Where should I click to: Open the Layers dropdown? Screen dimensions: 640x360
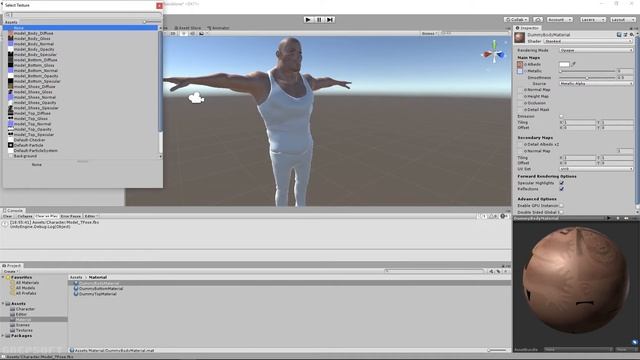click(x=593, y=20)
